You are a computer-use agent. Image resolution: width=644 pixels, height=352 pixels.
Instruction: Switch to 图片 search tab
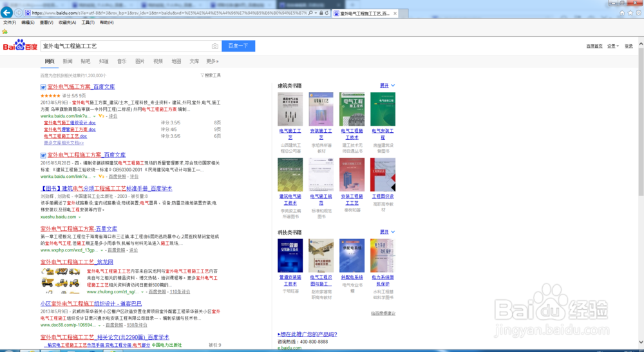140,61
